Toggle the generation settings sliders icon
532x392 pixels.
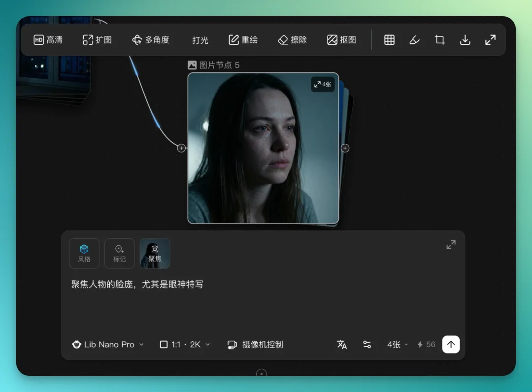[367, 345]
